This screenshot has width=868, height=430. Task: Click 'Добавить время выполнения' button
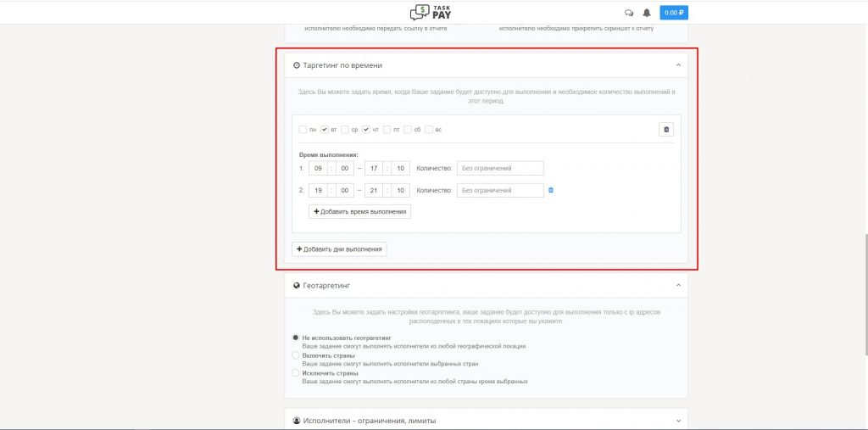(359, 212)
